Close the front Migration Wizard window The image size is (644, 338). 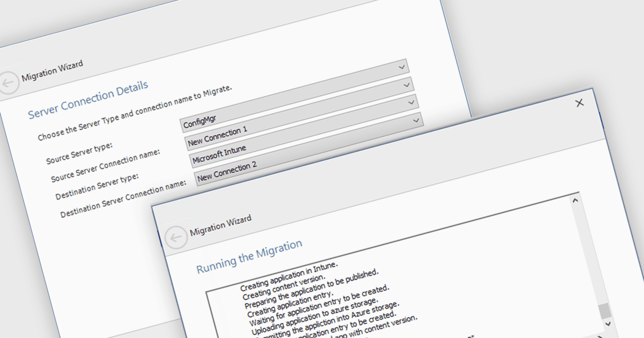tap(580, 103)
